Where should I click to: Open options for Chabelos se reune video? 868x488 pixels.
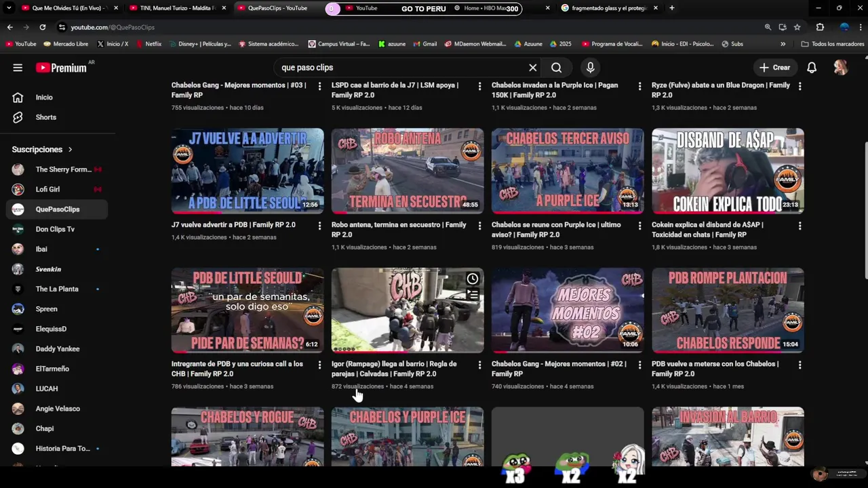[x=639, y=226]
